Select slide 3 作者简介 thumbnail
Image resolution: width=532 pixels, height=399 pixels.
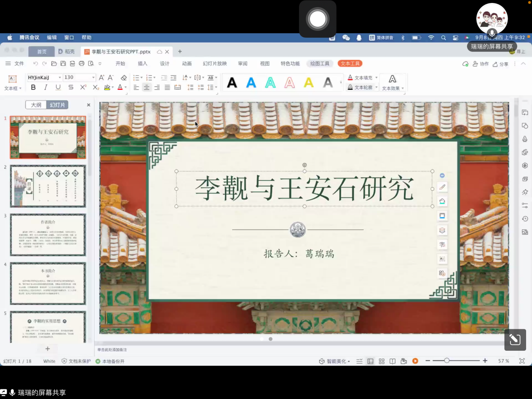pos(48,235)
